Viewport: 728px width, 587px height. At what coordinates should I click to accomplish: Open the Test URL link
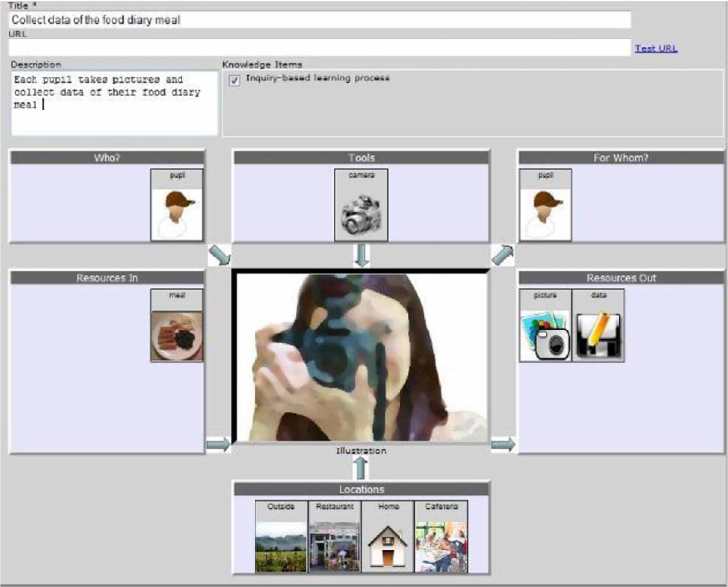pos(656,48)
